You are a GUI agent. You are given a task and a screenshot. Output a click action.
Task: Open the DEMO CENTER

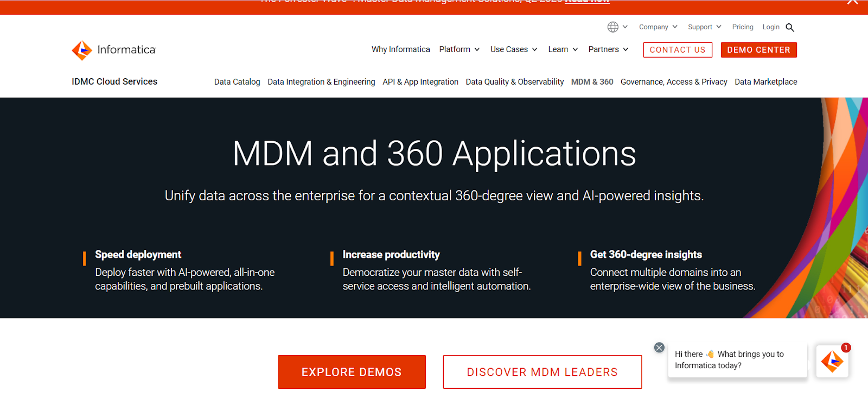(758, 50)
